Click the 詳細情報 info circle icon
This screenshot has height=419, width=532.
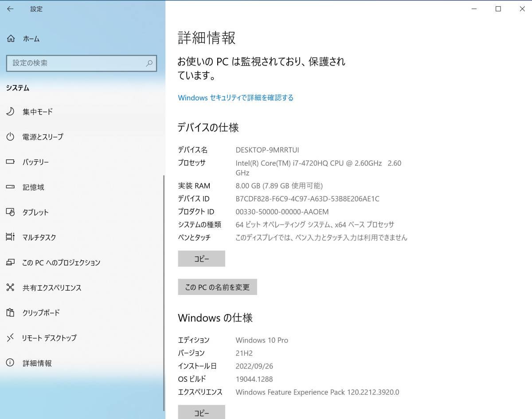coord(10,363)
